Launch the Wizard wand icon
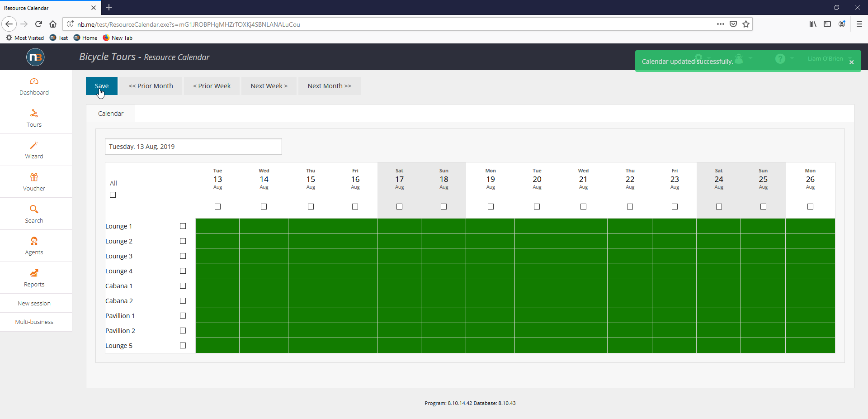 tap(34, 145)
